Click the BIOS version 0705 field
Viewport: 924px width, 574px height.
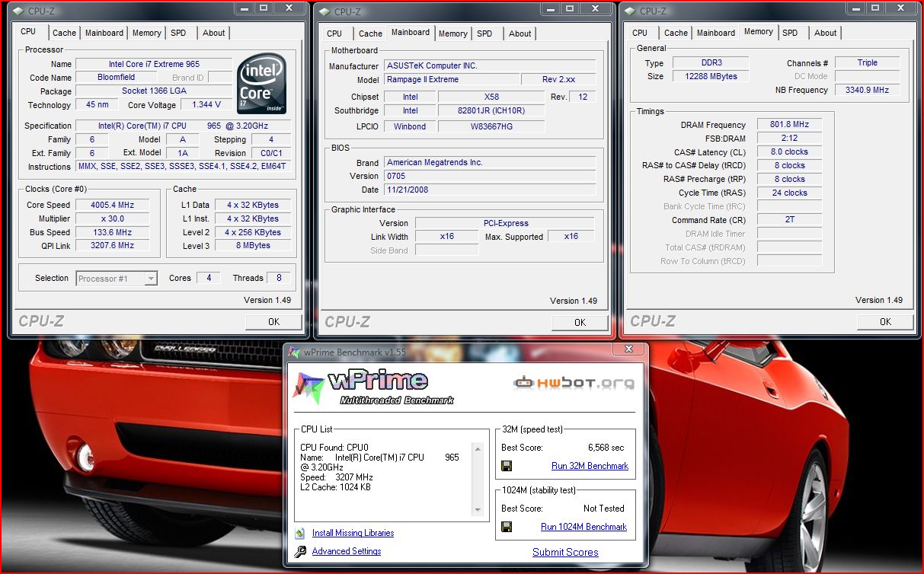490,176
